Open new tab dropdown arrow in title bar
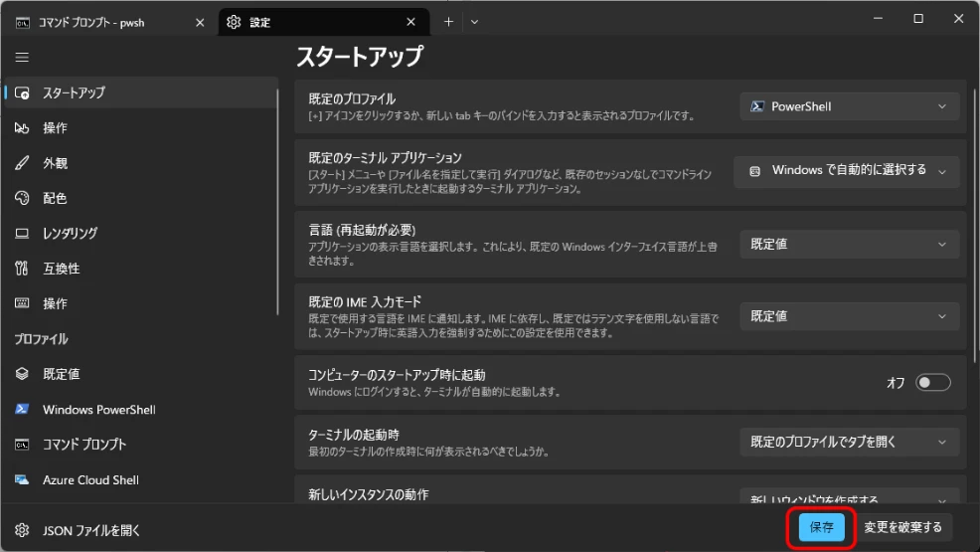Screen dimensions: 980x552 coord(474,22)
